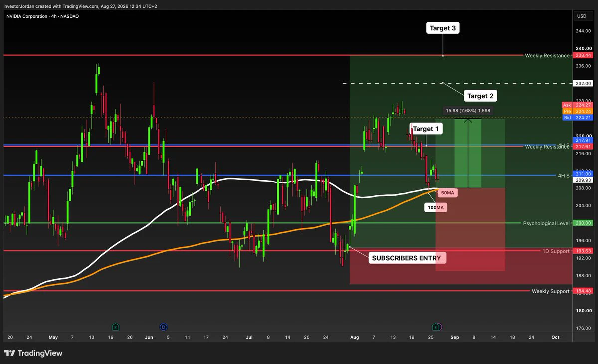The image size is (598, 364).
Task: Click the NVIDIA Corporation 4h NASDAQ title
Action: [43, 16]
